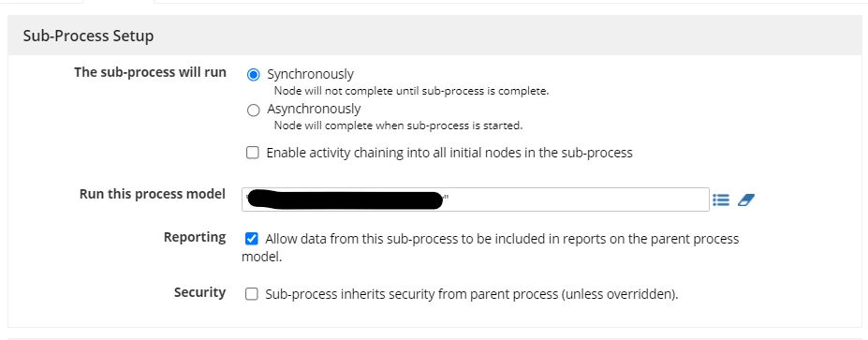
Task: Select the Synchronously radio button
Action: 253,75
